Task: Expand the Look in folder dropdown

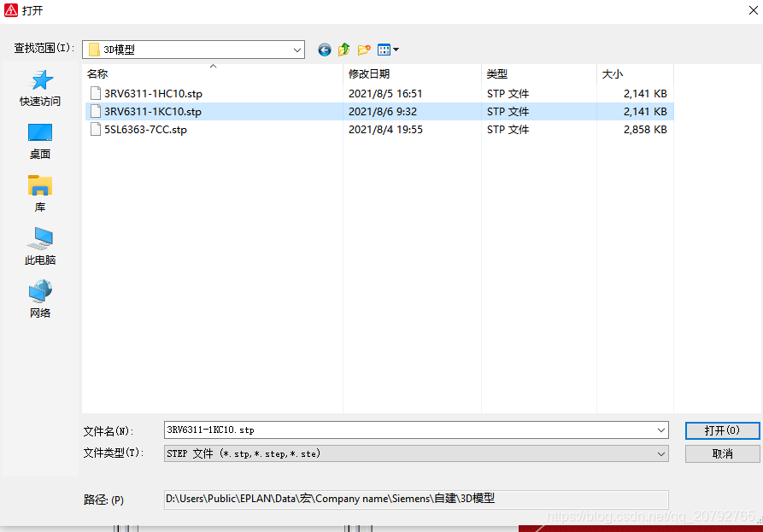Action: click(297, 50)
